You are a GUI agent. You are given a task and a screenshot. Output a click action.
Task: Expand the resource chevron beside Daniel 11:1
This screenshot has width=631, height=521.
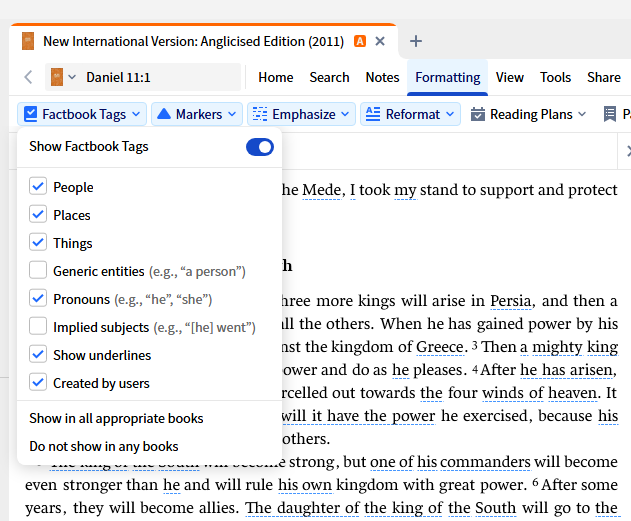[x=72, y=77]
